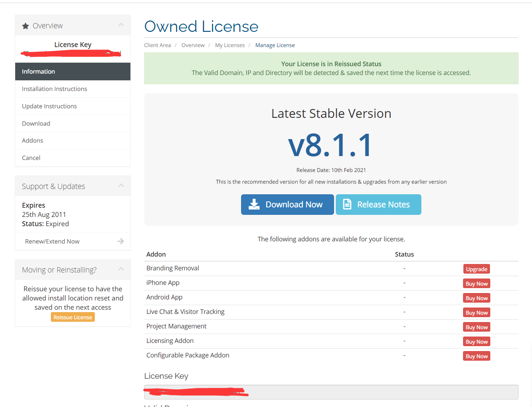Buy the Android App addon
The width and height of the screenshot is (532, 407).
coord(477,298)
